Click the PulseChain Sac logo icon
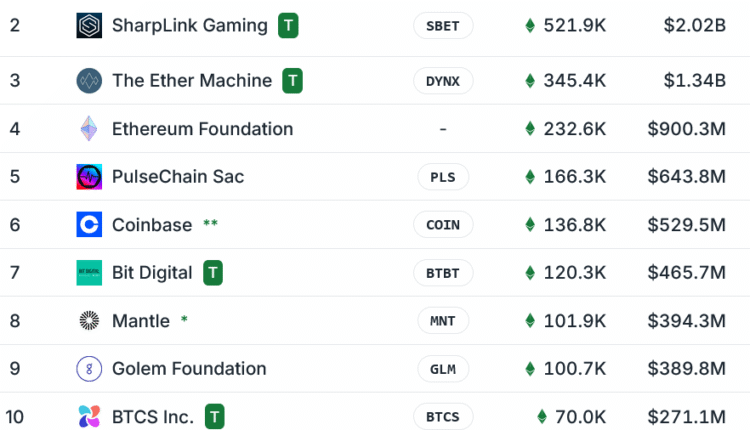Image resolution: width=750 pixels, height=430 pixels. [x=89, y=177]
